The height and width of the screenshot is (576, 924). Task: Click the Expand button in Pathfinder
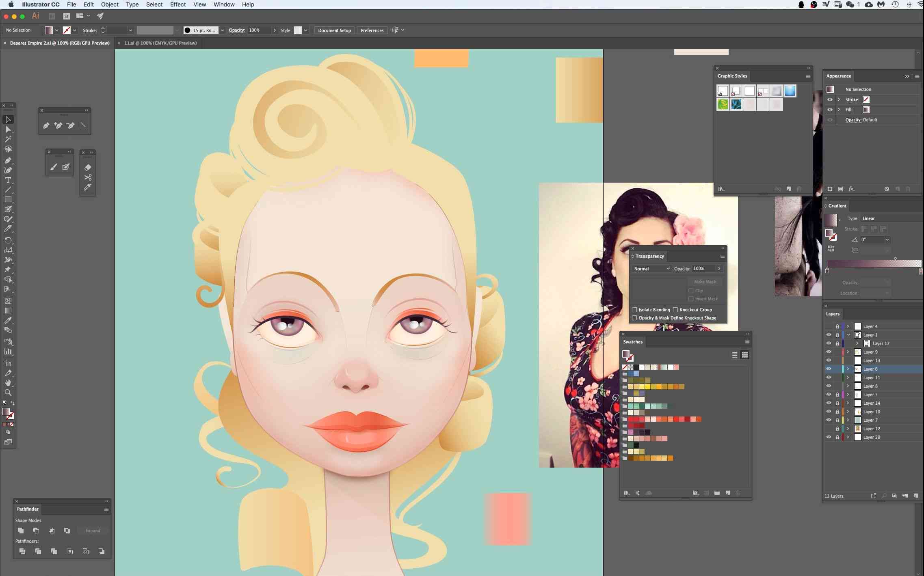pyautogui.click(x=92, y=530)
